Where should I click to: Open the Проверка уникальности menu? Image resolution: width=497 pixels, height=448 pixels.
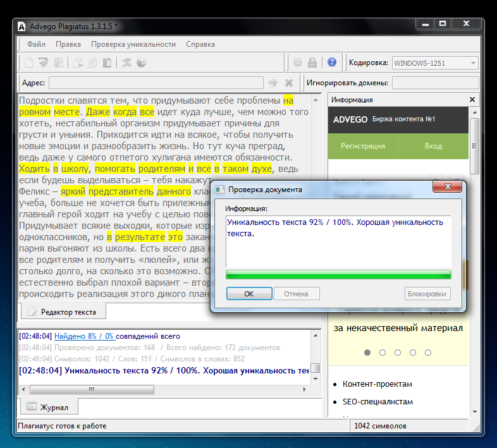pyautogui.click(x=133, y=44)
